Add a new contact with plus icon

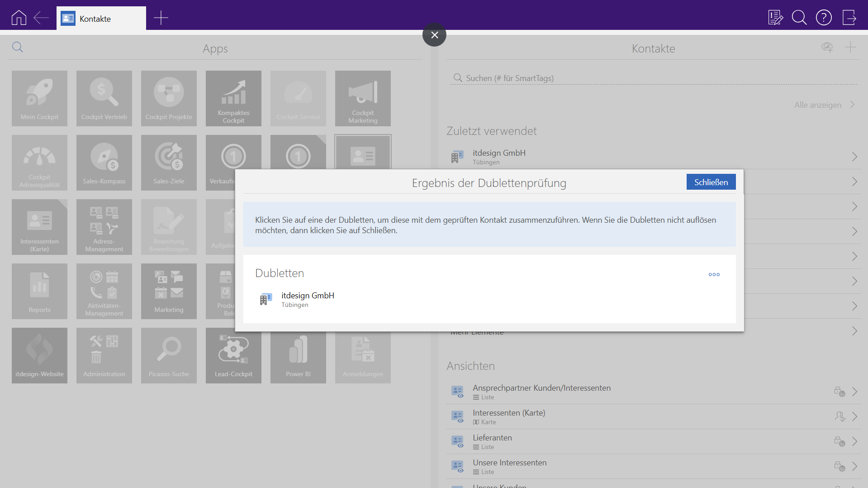click(850, 47)
